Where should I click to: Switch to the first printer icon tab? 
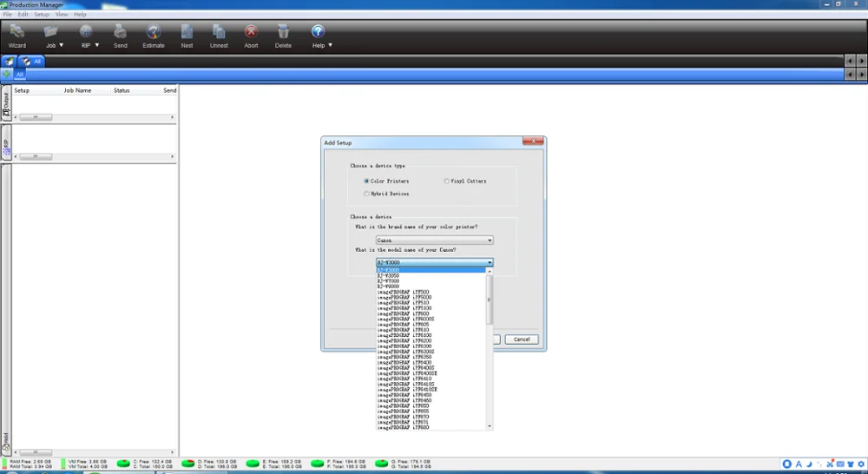[10, 62]
